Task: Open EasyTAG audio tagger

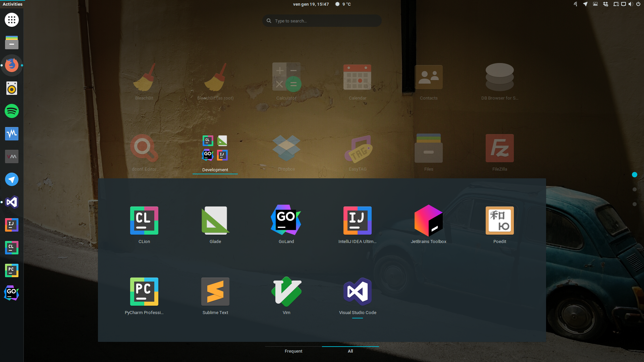Action: click(x=357, y=148)
